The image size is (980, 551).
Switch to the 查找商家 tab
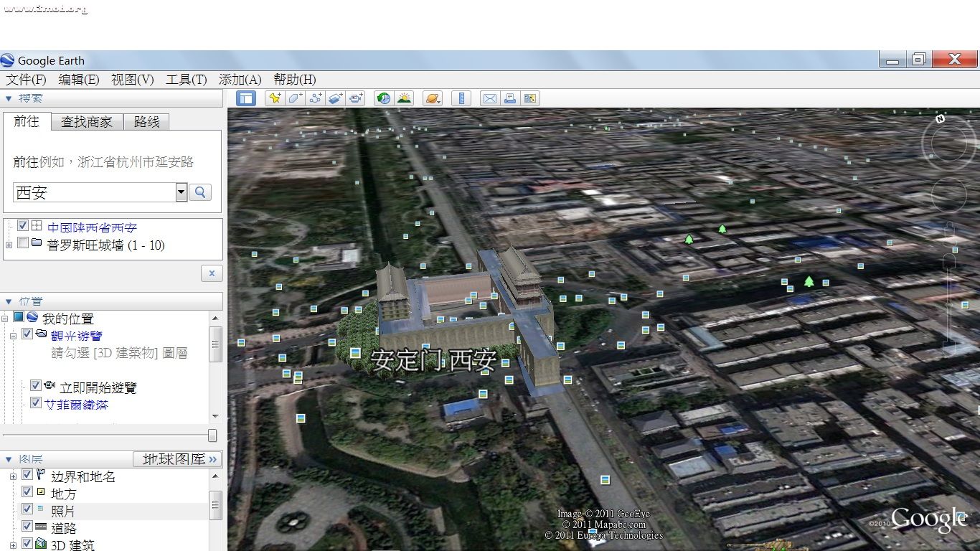pyautogui.click(x=87, y=122)
